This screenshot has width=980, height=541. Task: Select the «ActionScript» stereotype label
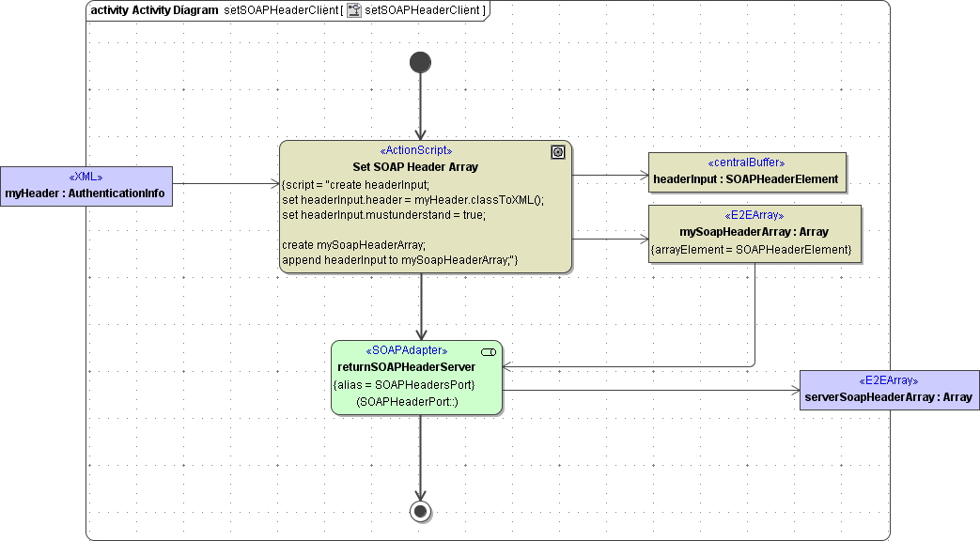(417, 150)
